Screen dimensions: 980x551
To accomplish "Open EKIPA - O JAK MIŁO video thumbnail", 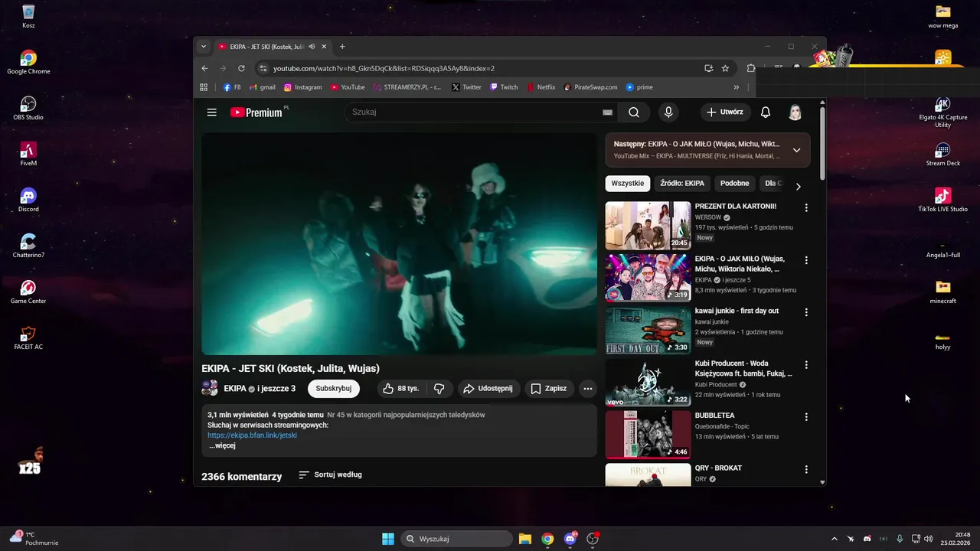I will click(648, 278).
